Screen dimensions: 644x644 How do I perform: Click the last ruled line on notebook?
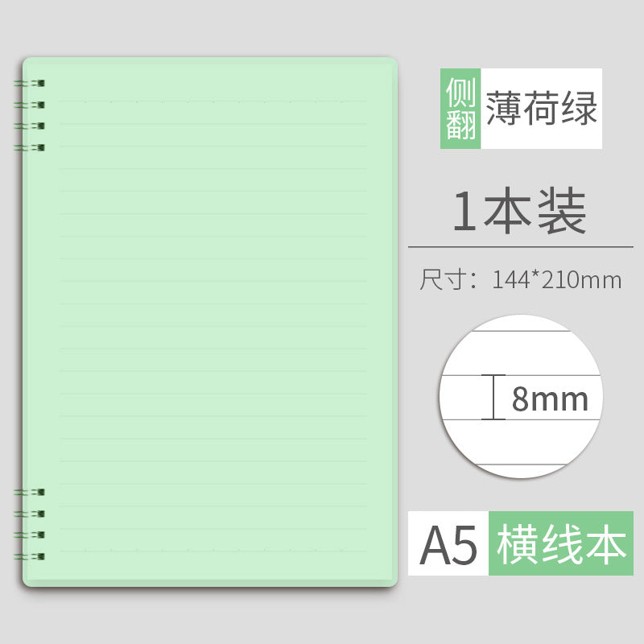tap(213, 551)
